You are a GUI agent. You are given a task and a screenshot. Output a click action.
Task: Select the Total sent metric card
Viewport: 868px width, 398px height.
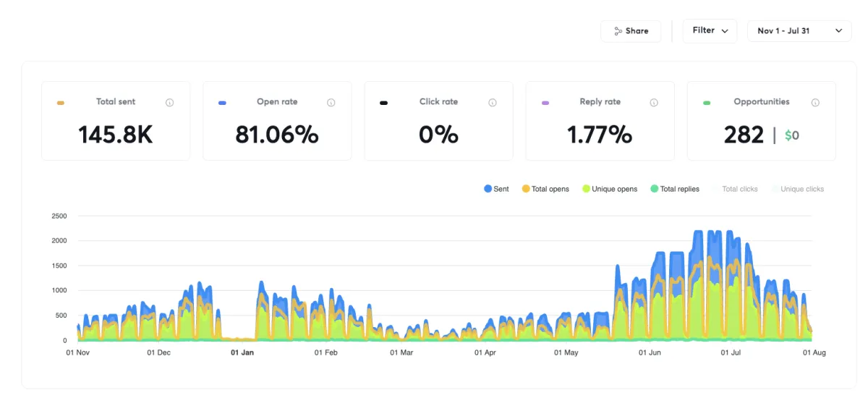coord(116,121)
